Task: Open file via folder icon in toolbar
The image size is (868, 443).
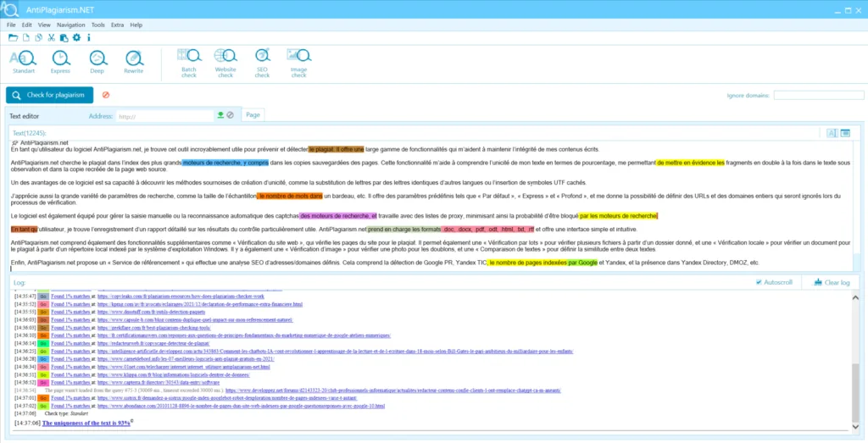Action: point(13,37)
